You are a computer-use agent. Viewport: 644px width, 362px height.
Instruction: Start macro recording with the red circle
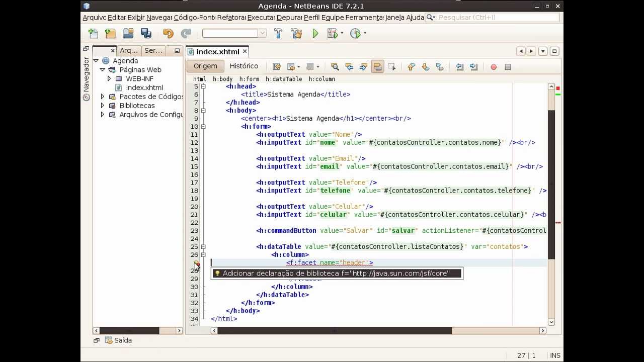click(x=494, y=67)
